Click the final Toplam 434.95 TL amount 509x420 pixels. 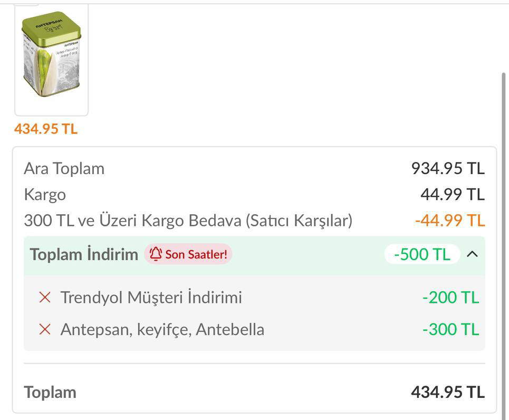pos(448,392)
